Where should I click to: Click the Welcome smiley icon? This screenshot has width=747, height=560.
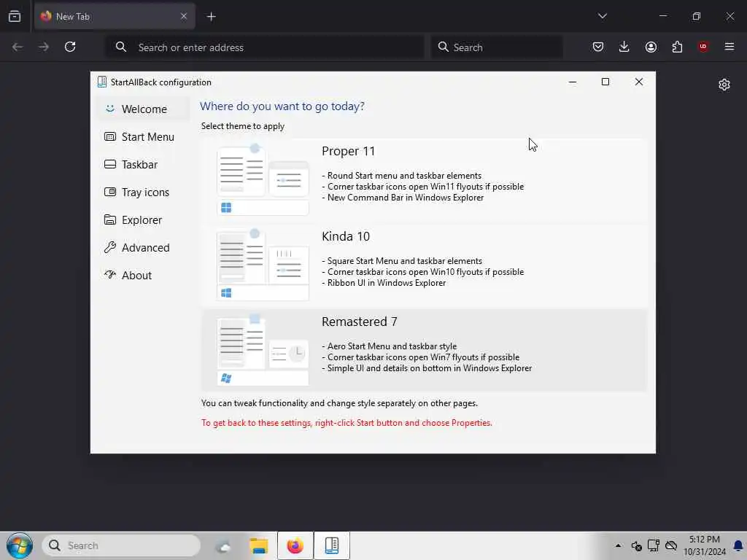click(110, 109)
